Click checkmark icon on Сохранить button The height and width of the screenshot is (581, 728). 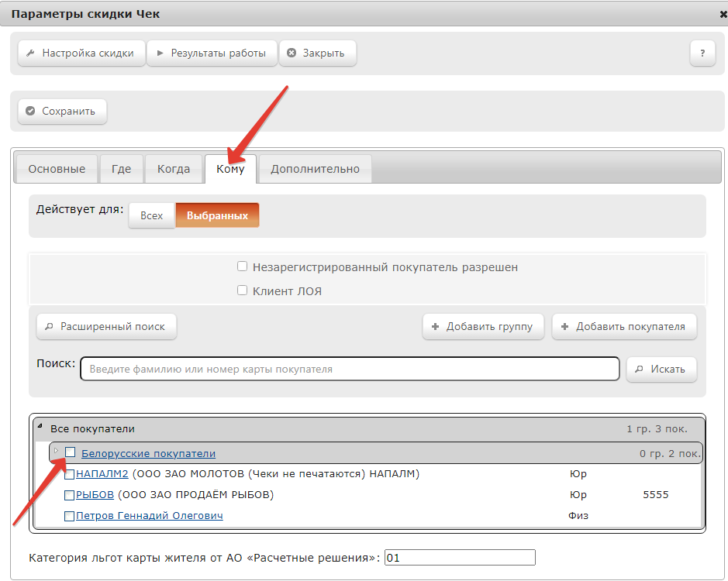pos(31,111)
